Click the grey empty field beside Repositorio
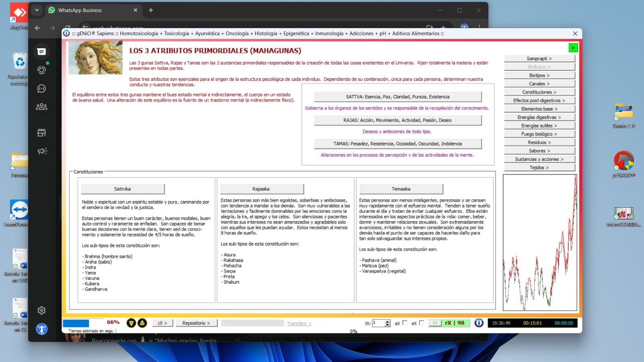The width and height of the screenshot is (644, 362). point(252,323)
